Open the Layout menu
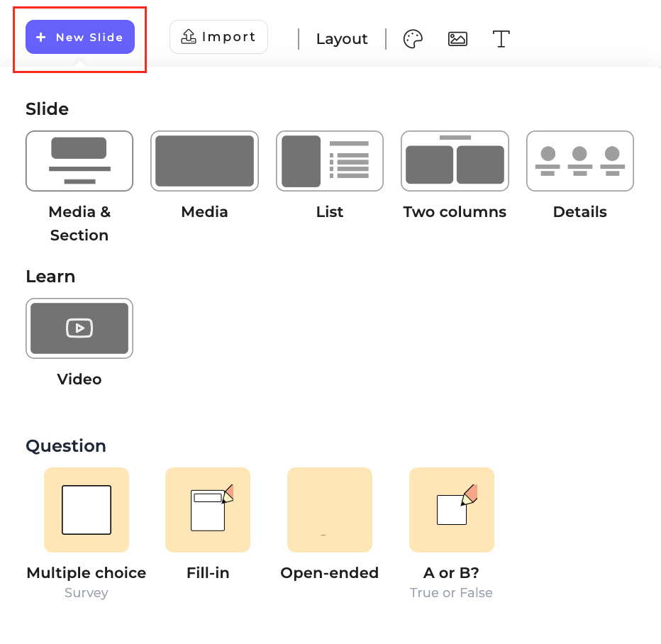Viewport: 661px width, 644px height. pyautogui.click(x=342, y=39)
